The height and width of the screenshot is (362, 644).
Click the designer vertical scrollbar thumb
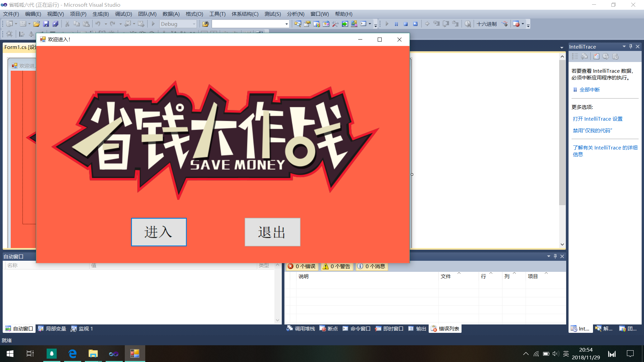[562, 132]
